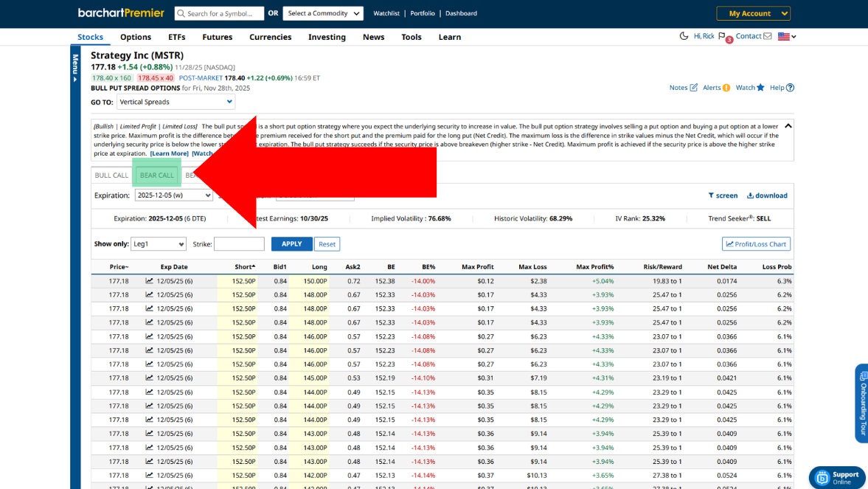Switch to the BEAR CALL tab

pyautogui.click(x=156, y=175)
